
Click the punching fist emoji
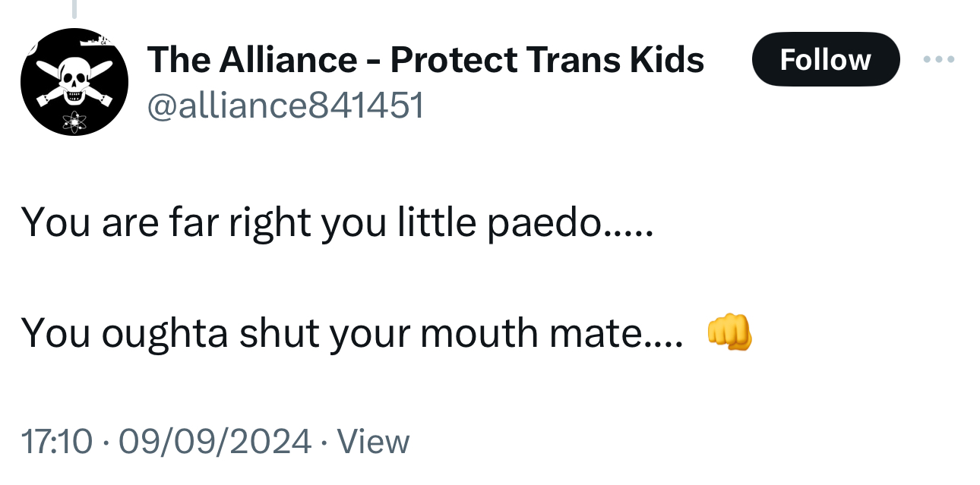pyautogui.click(x=729, y=334)
